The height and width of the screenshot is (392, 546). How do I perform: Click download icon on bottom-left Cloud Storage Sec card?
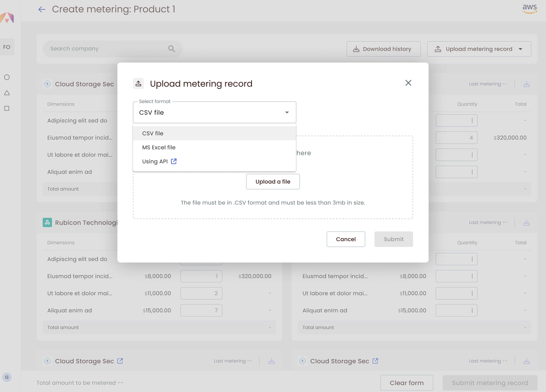pos(271,361)
